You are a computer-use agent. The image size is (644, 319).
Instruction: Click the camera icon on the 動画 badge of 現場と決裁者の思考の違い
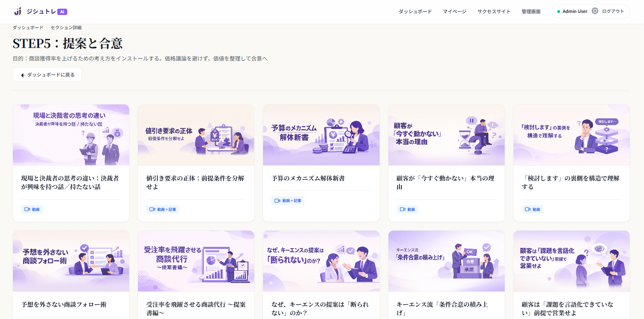coord(28,209)
